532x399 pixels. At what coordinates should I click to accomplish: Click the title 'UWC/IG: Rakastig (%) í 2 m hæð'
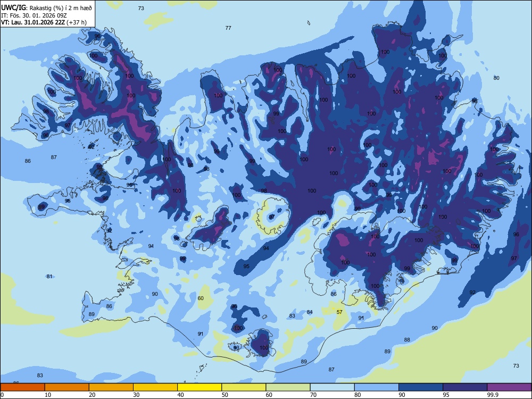46,8
